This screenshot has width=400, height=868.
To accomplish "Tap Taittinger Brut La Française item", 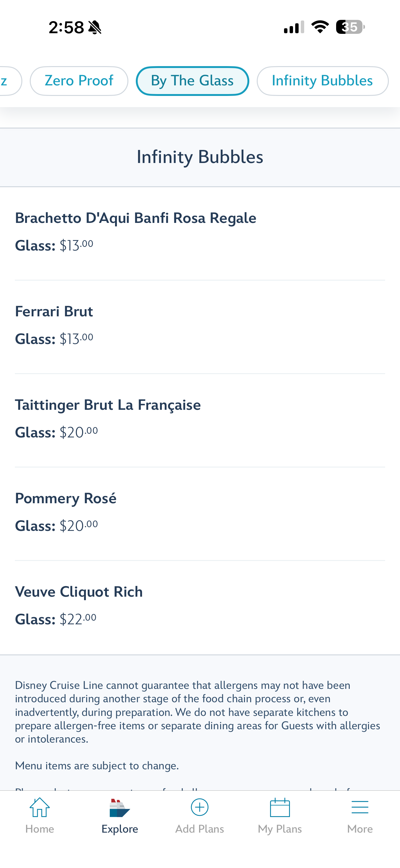I will tap(108, 405).
